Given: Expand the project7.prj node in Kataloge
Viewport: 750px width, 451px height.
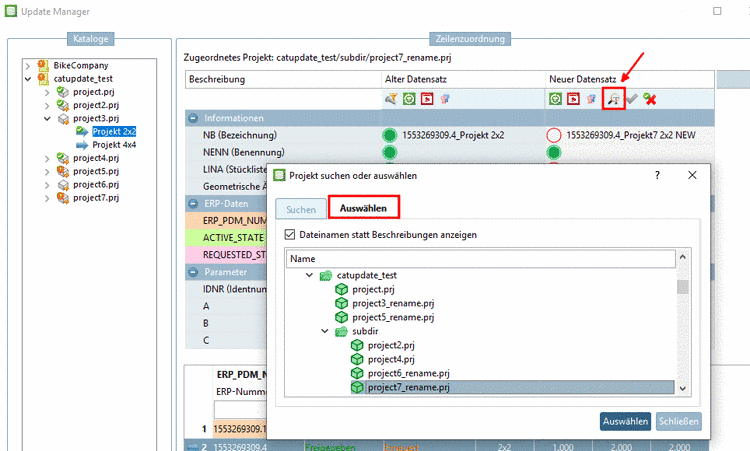Looking at the screenshot, I should [x=47, y=198].
